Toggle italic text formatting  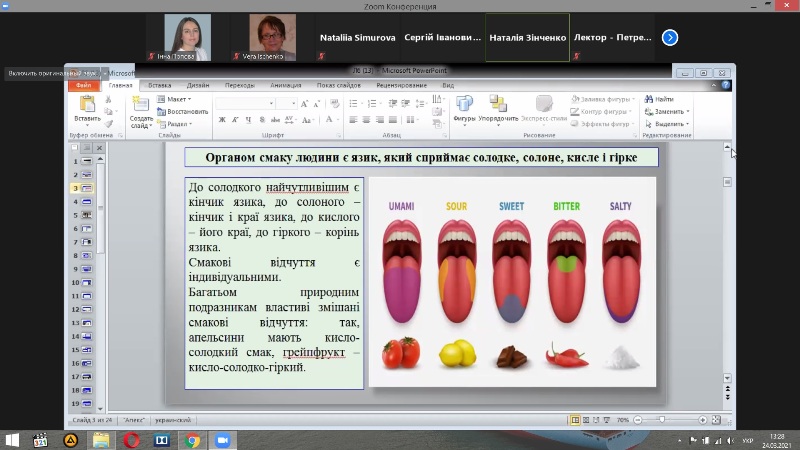pyautogui.click(x=233, y=120)
